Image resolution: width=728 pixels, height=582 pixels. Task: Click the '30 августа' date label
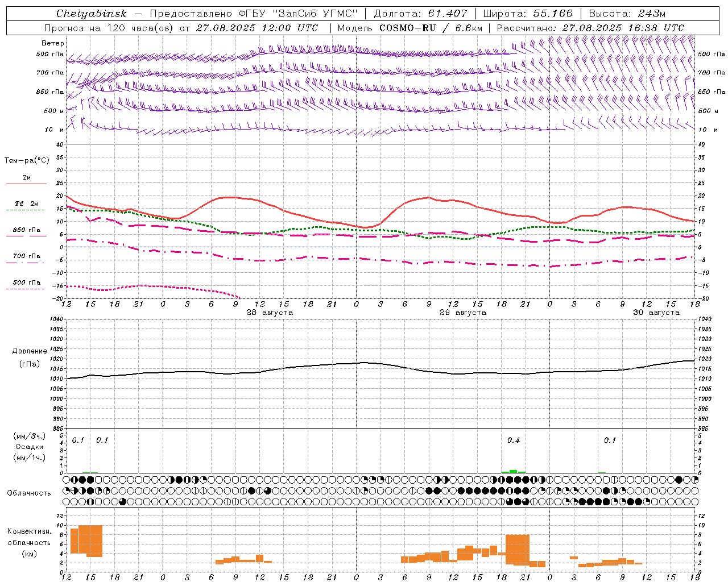tap(656, 313)
